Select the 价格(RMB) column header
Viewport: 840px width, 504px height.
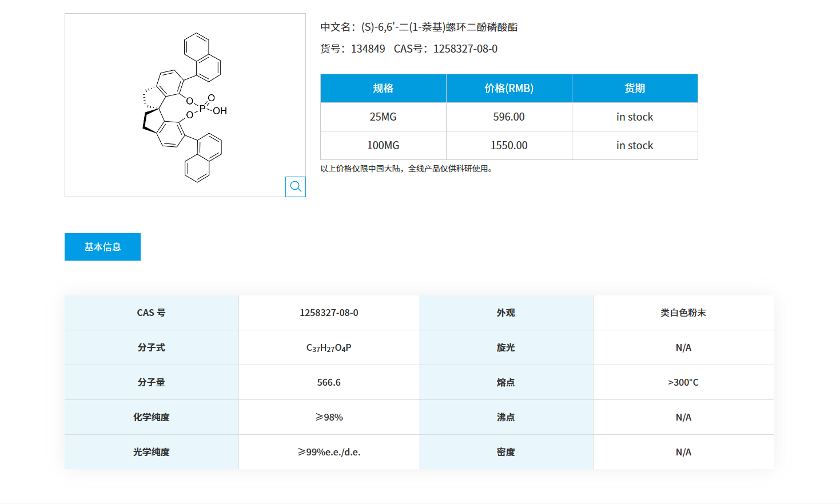pos(508,88)
